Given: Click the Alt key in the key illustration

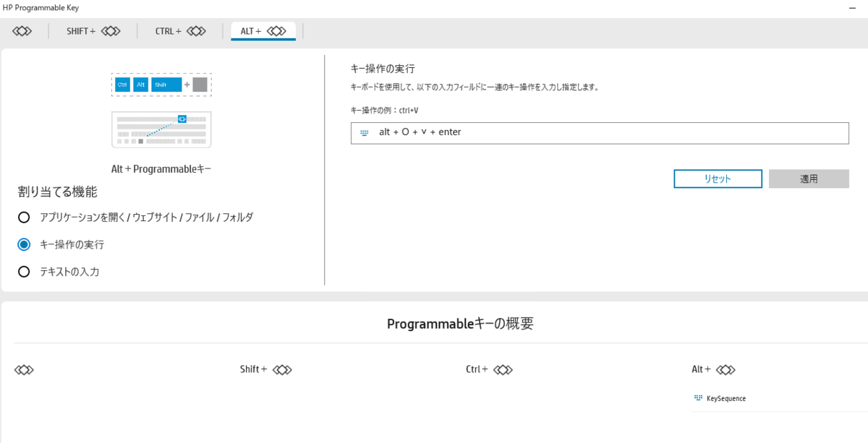Looking at the screenshot, I should tap(141, 85).
